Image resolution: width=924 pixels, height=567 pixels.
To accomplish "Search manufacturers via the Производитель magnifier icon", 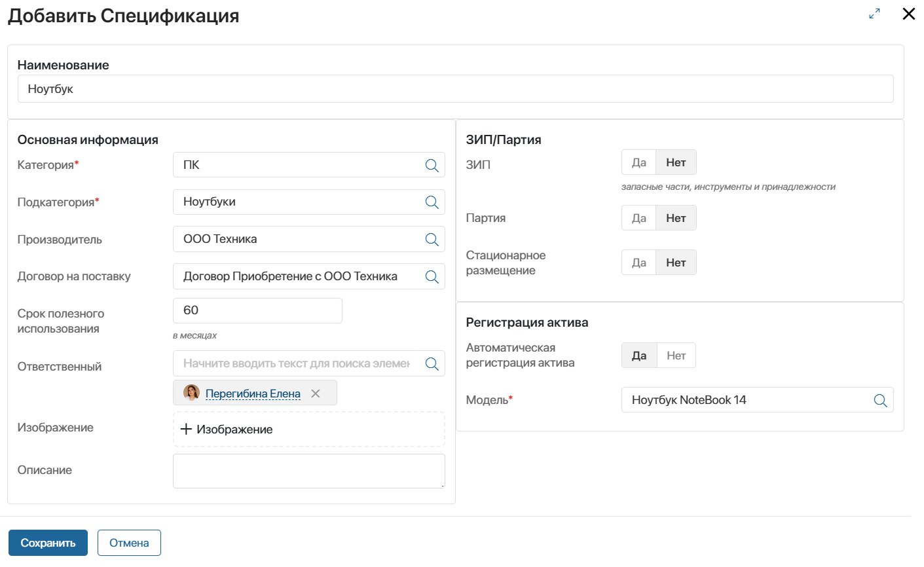I will pyautogui.click(x=432, y=240).
